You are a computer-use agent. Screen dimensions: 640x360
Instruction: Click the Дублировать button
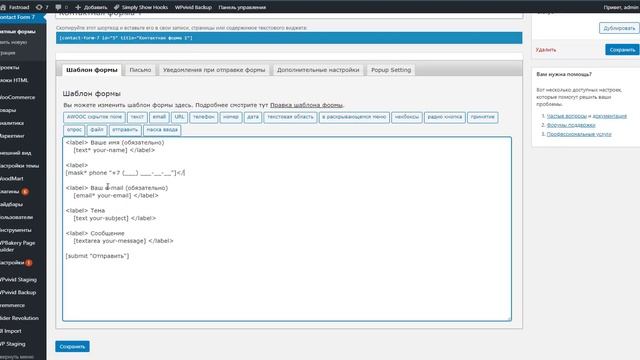coord(619,28)
